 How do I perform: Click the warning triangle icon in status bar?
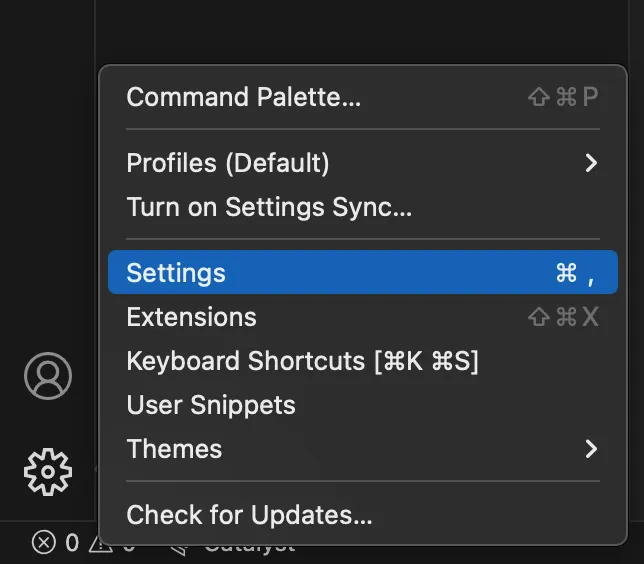pyautogui.click(x=101, y=545)
